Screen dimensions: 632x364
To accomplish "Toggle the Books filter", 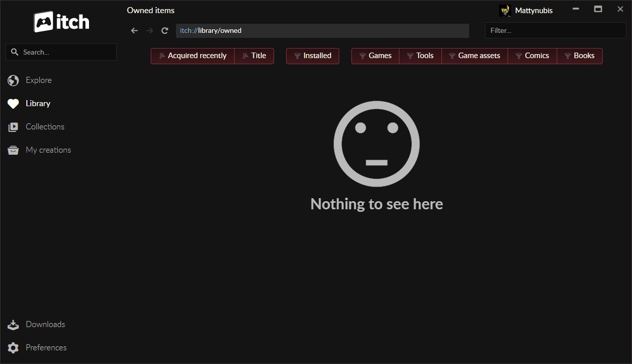I will [580, 56].
